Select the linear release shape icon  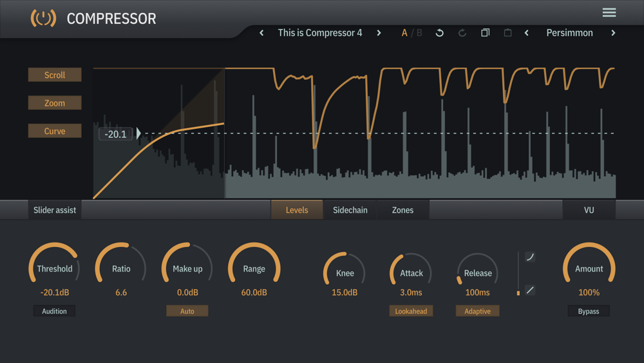pos(530,290)
